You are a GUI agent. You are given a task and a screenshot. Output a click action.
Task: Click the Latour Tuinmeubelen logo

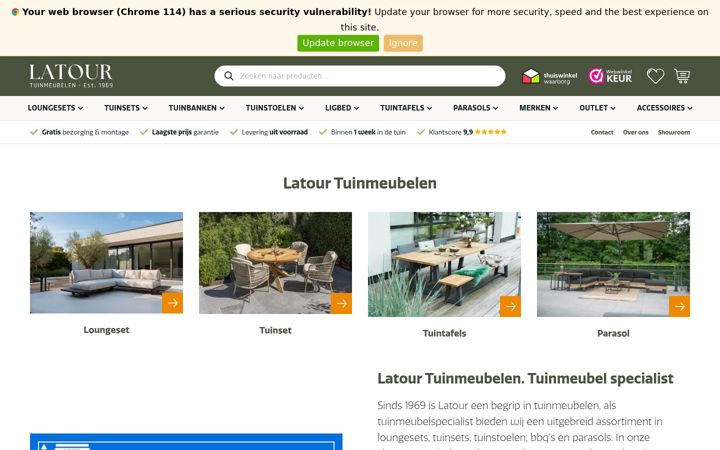(71, 76)
